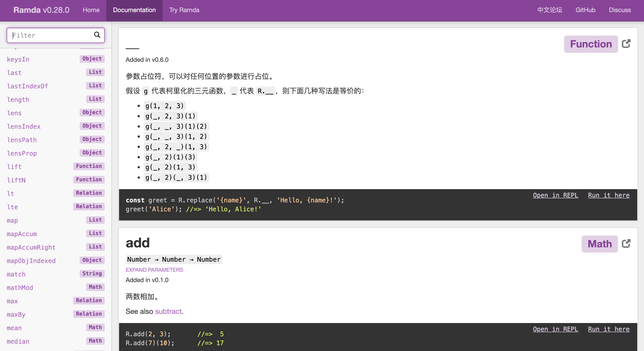Open external link icon beside Math badge
The image size is (644, 351).
click(626, 244)
